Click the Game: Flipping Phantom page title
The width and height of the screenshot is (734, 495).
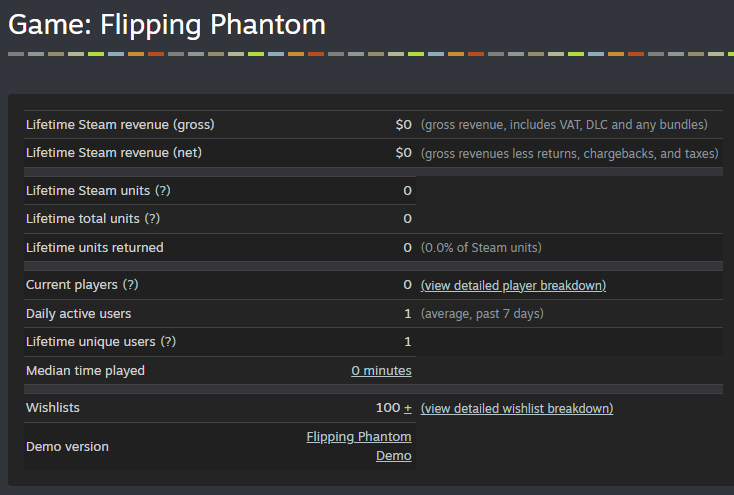[x=167, y=24]
